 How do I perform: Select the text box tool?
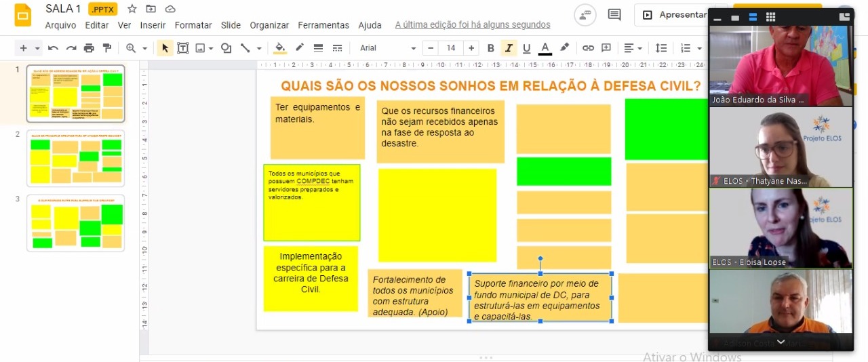(x=182, y=48)
